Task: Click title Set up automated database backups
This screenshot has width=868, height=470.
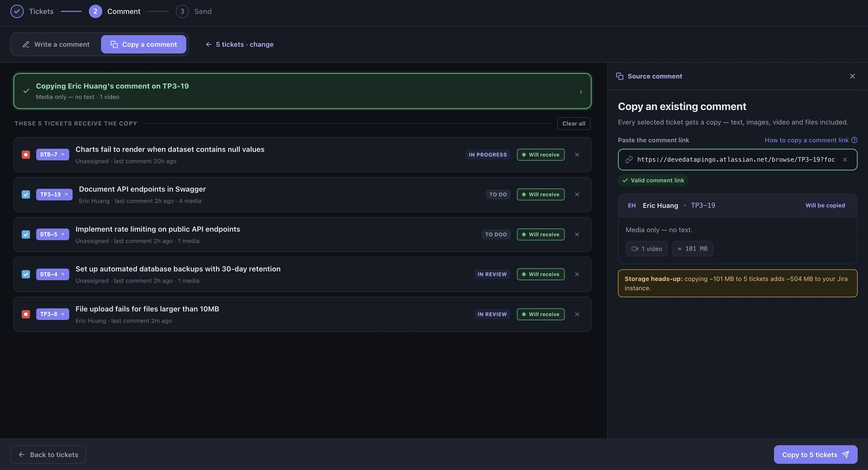Action: pos(178,269)
